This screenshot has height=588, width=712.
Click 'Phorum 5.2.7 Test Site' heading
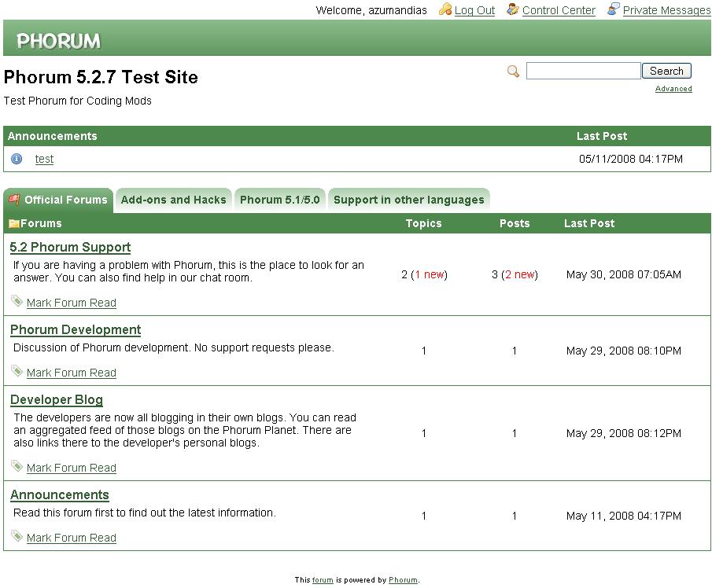coord(101,77)
